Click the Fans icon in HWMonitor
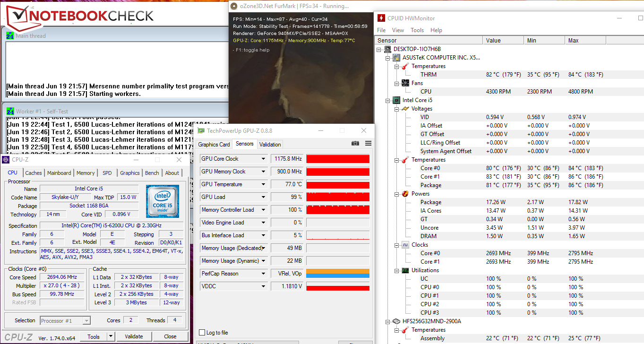This screenshot has width=644, height=344. (x=405, y=83)
